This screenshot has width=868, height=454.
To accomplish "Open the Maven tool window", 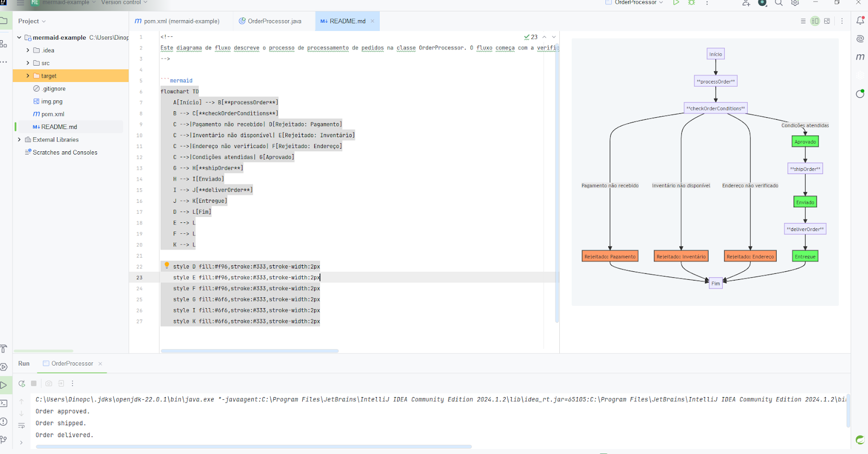I will click(x=860, y=56).
